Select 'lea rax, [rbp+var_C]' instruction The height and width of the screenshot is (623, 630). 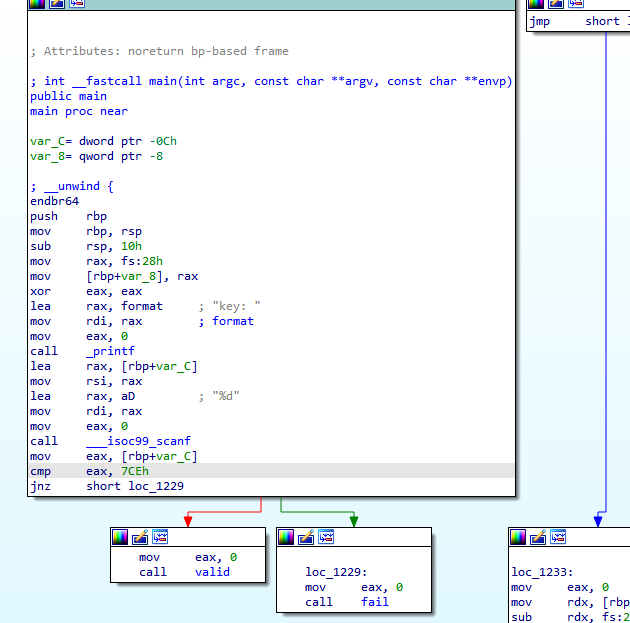(x=114, y=366)
